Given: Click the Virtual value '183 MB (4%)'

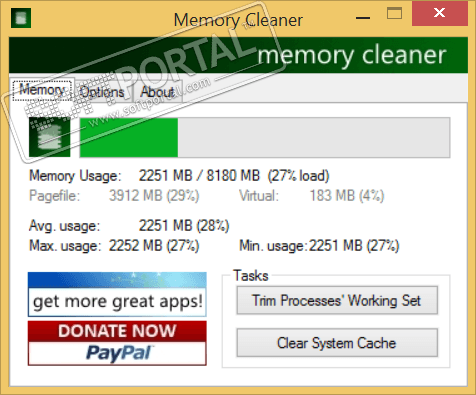Looking at the screenshot, I should point(347,196).
